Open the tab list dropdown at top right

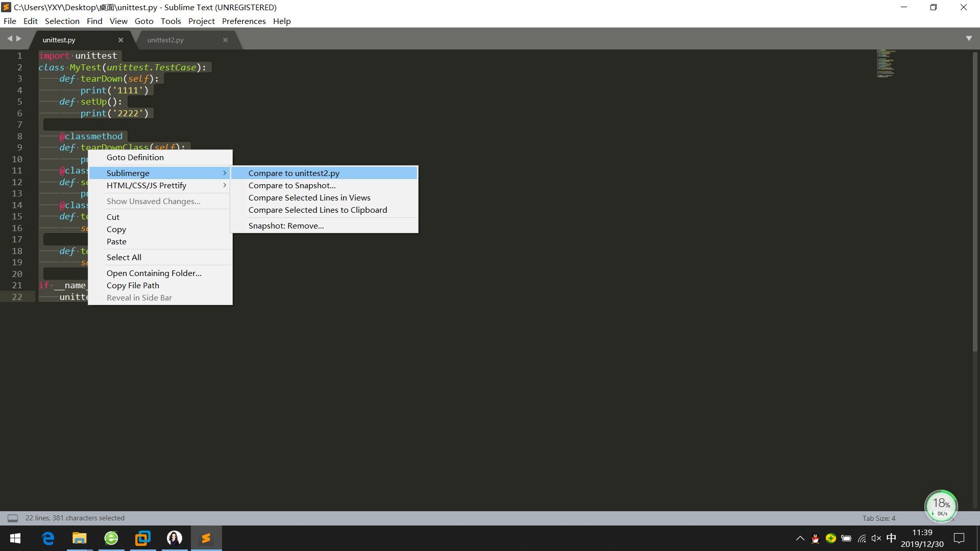(969, 38)
